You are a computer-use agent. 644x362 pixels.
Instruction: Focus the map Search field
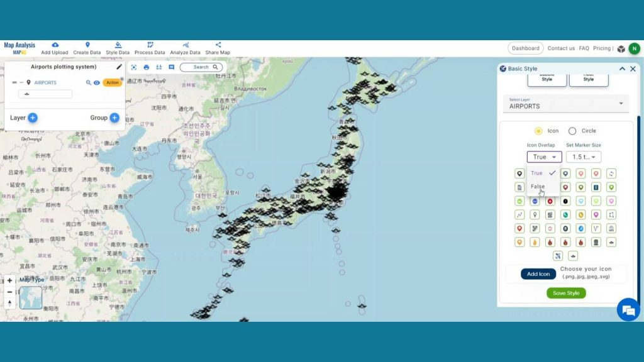click(201, 67)
